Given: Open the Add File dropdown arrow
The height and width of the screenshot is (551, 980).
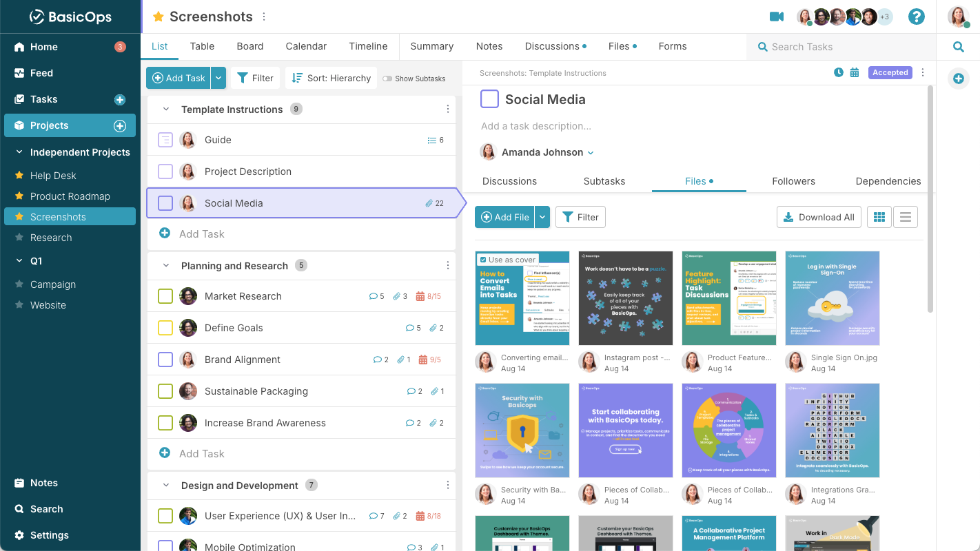Looking at the screenshot, I should [542, 217].
